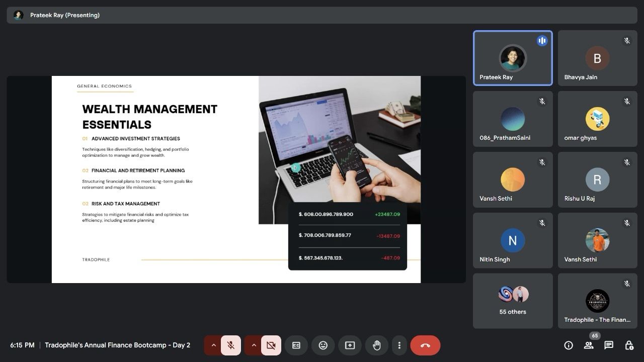644x362 pixels.
Task: Select Prateek Ray's participant tile
Action: tap(513, 58)
